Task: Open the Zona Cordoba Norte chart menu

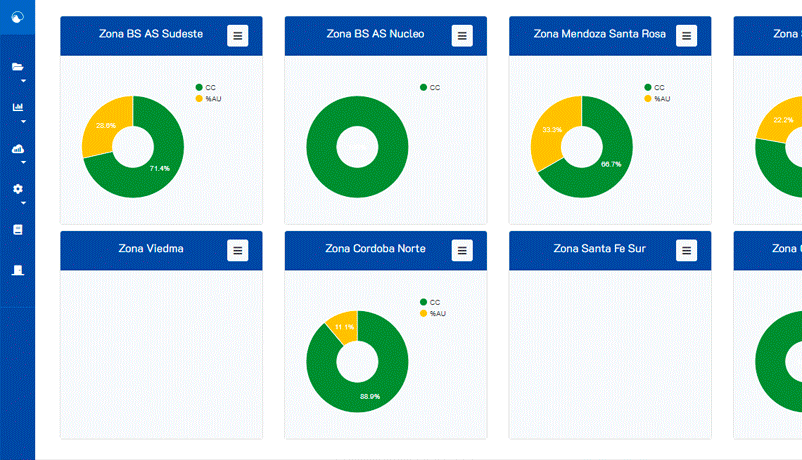Action: pos(462,251)
